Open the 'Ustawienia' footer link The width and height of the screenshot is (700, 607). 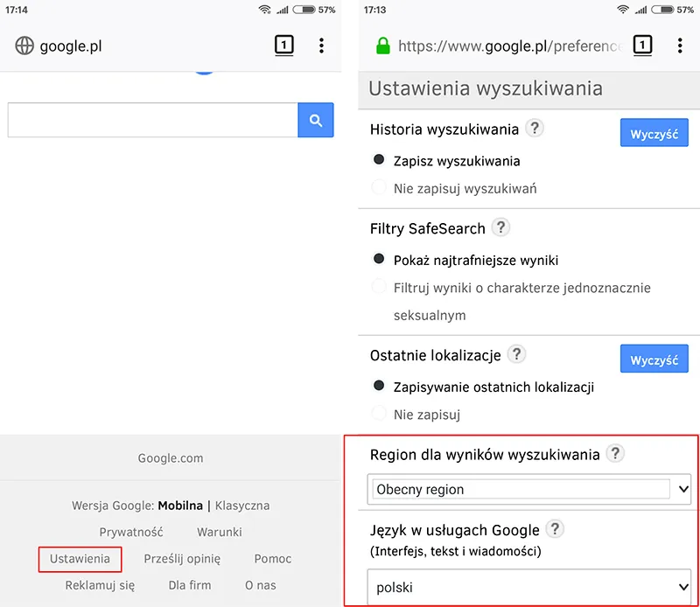(x=80, y=559)
